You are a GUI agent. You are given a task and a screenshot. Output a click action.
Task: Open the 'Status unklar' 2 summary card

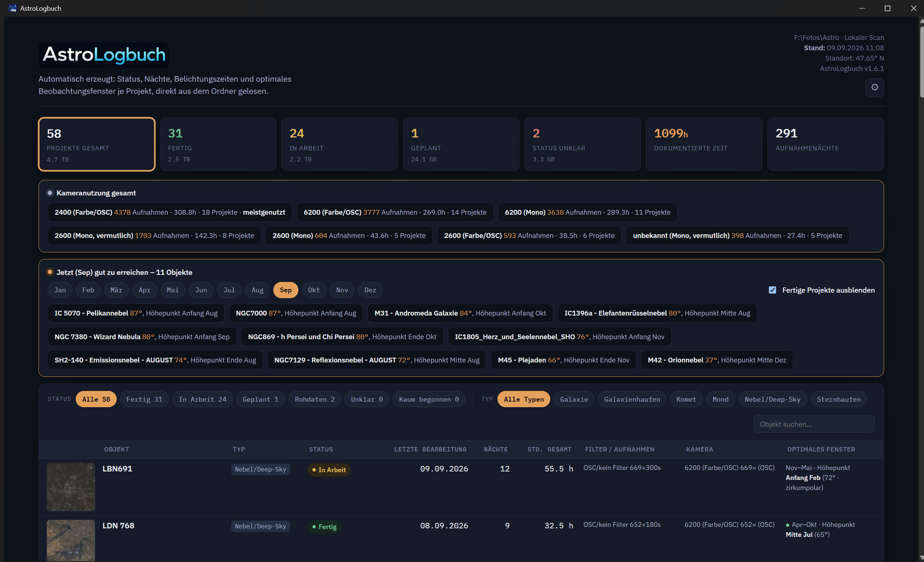[583, 144]
